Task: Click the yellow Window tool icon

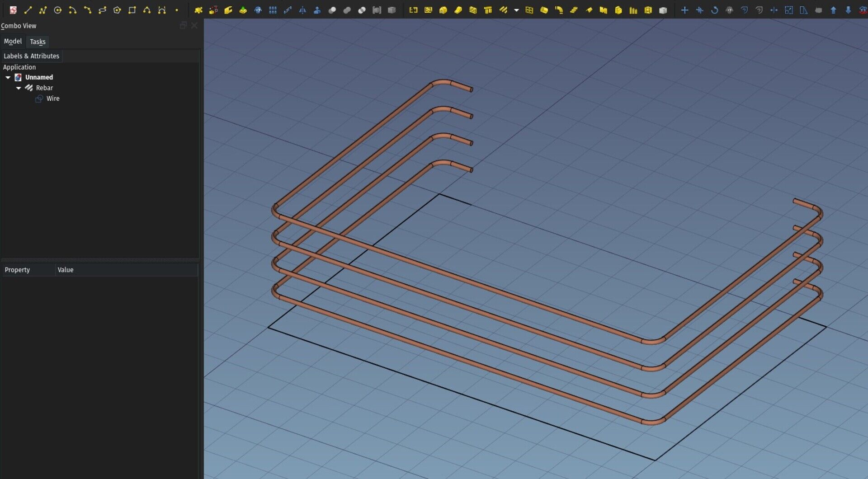Action: pyautogui.click(x=529, y=10)
